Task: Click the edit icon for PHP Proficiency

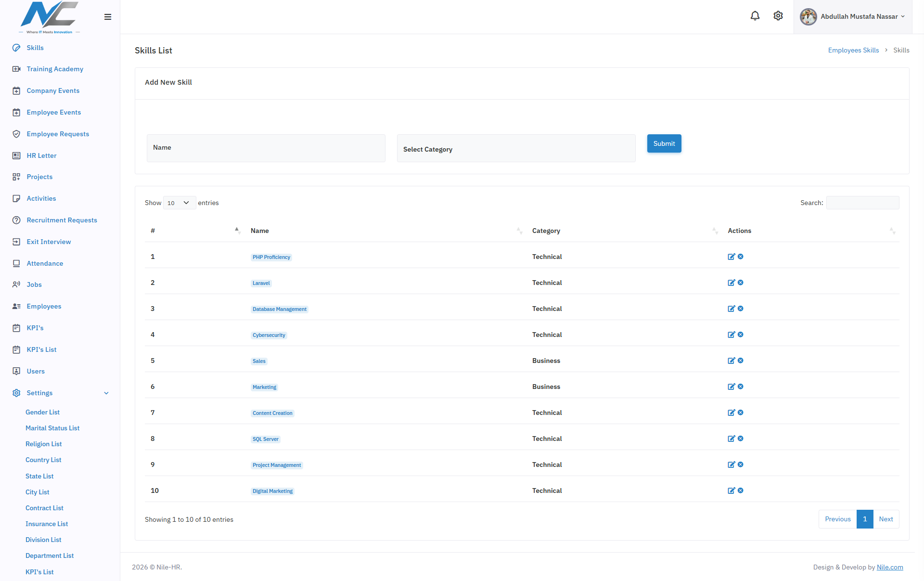Action: coord(731,257)
